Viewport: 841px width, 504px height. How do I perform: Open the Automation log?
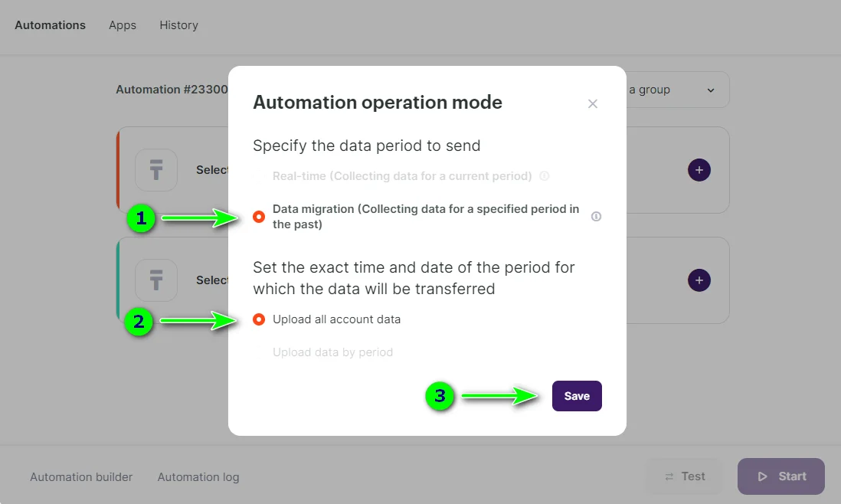tap(198, 476)
